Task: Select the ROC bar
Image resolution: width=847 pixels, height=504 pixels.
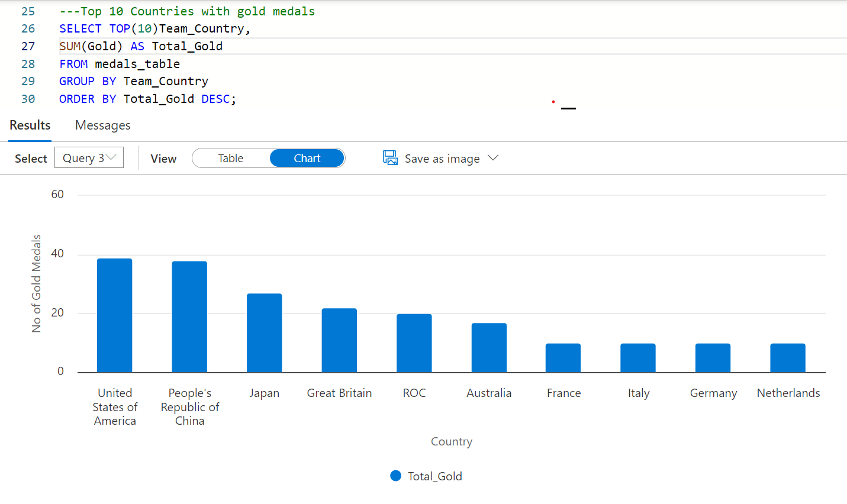Action: click(414, 343)
